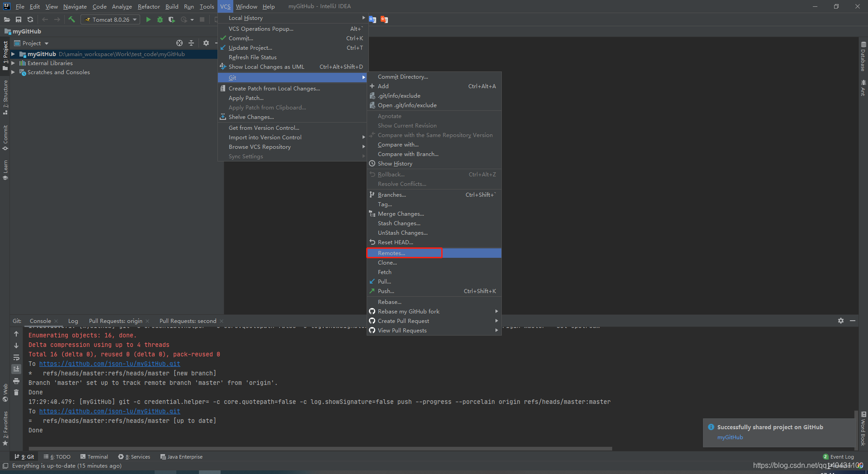Open the Tomcat 8.0.26 run configuration dropdown

111,19
